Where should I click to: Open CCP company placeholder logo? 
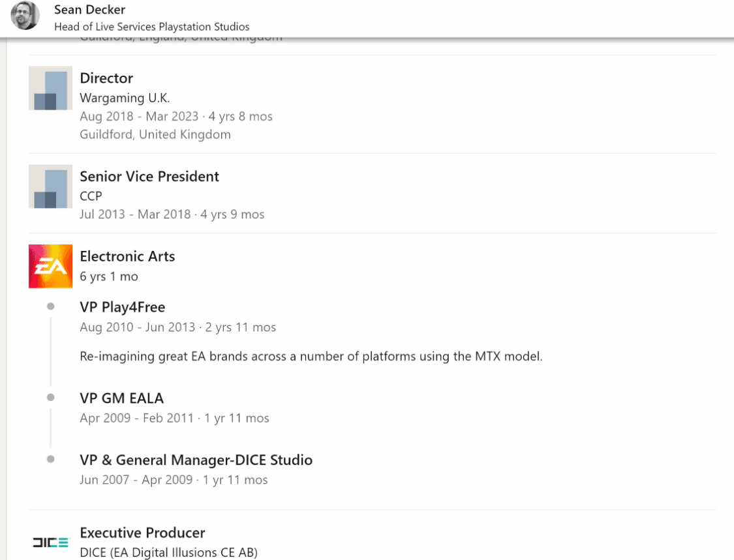coord(50,186)
